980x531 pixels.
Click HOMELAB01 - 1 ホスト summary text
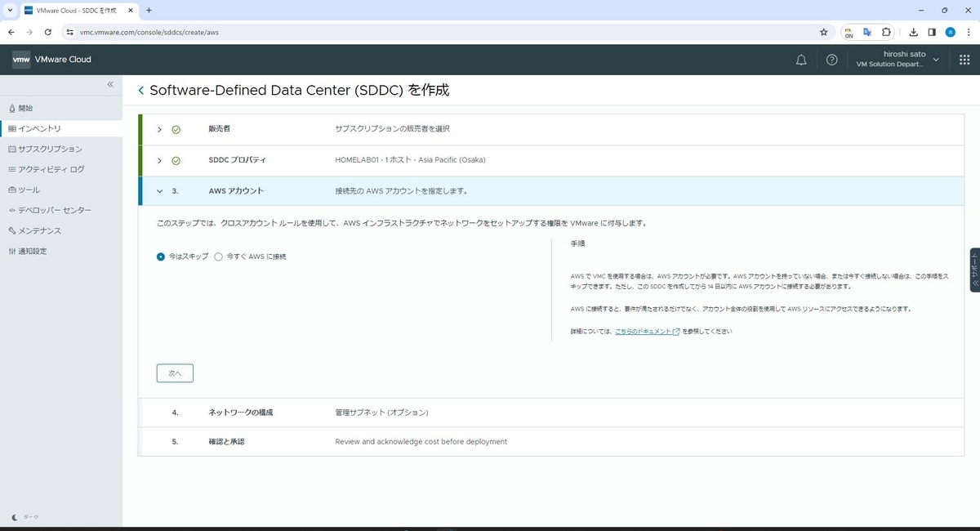click(x=410, y=160)
